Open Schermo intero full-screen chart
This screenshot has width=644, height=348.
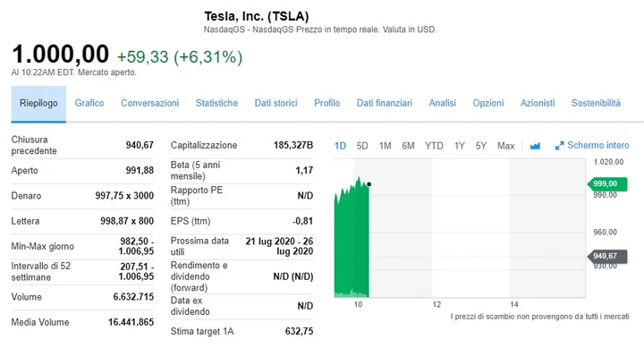(x=592, y=146)
